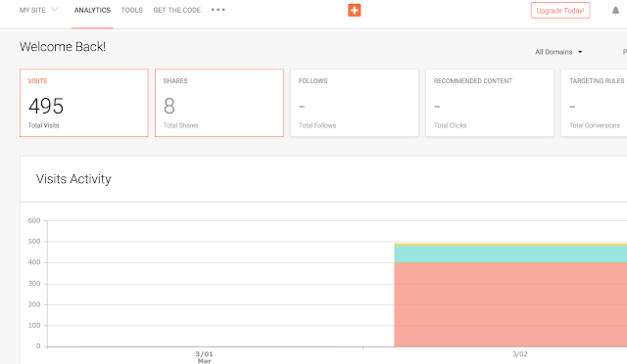Select the Recommended Content card
The height and width of the screenshot is (364, 627).
[x=490, y=103]
